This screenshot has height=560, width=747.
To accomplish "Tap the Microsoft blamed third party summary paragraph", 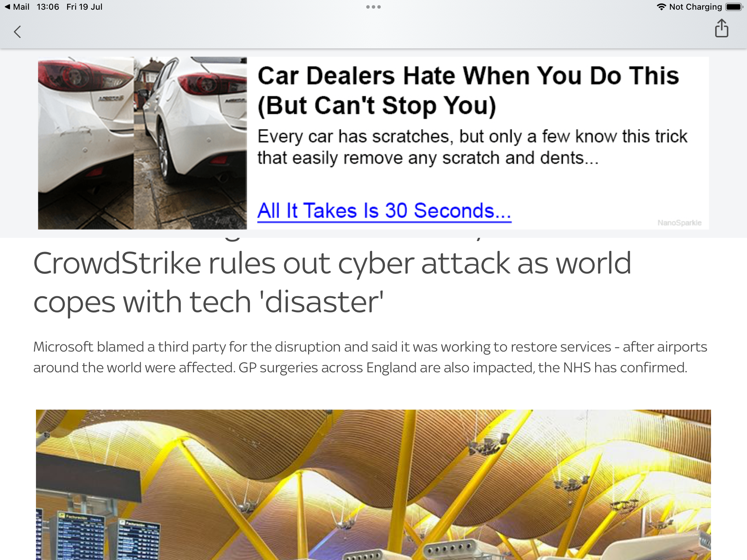I will coord(370,357).
